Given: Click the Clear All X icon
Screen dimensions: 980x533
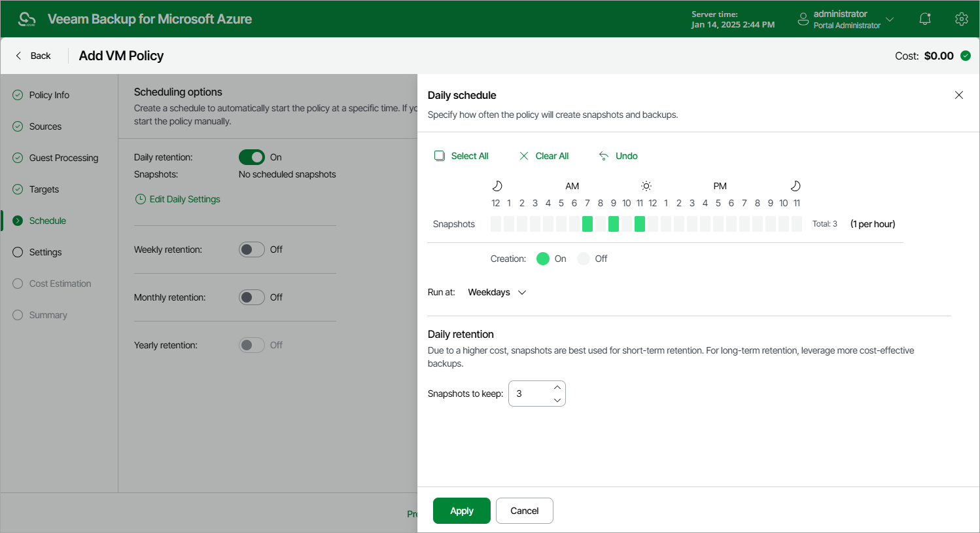Looking at the screenshot, I should point(524,156).
